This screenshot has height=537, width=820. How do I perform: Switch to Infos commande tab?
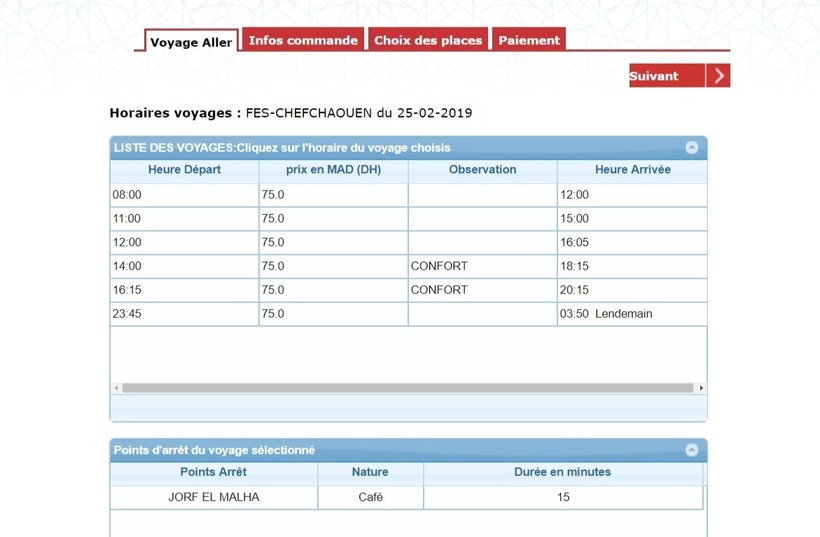(303, 39)
